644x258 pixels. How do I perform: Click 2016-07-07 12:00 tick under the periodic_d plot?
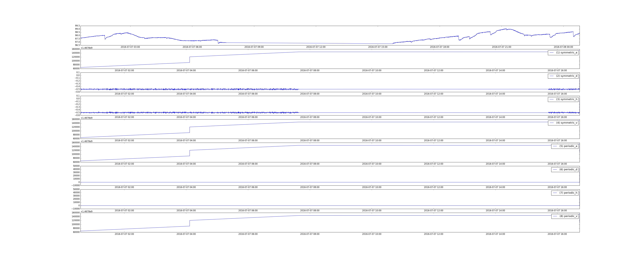[x=434, y=187]
